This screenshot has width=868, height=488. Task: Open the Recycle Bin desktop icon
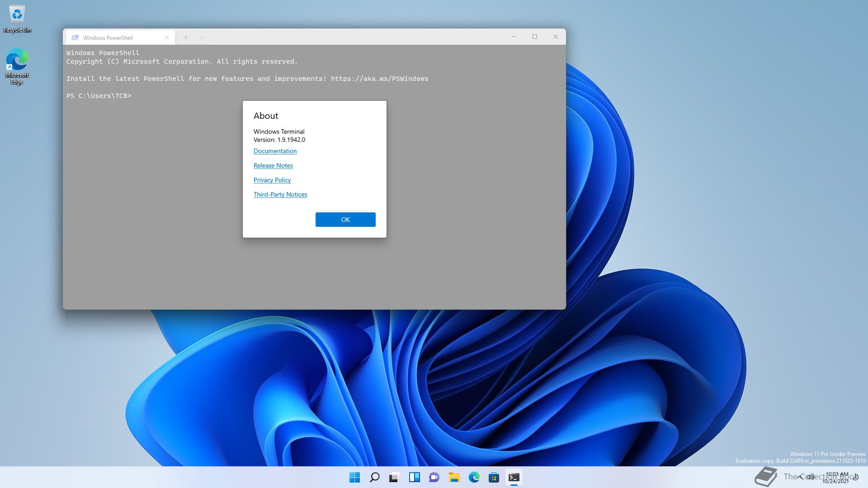point(17,19)
